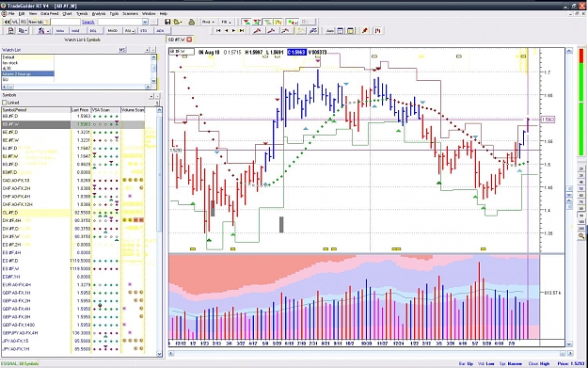Click the second red trend line tool icon

[x=271, y=31]
